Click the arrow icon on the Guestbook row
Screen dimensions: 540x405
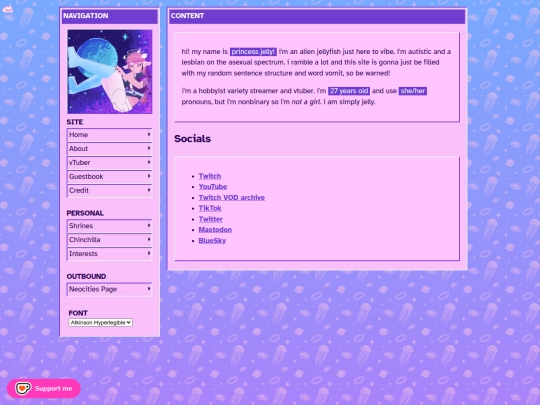(x=149, y=176)
